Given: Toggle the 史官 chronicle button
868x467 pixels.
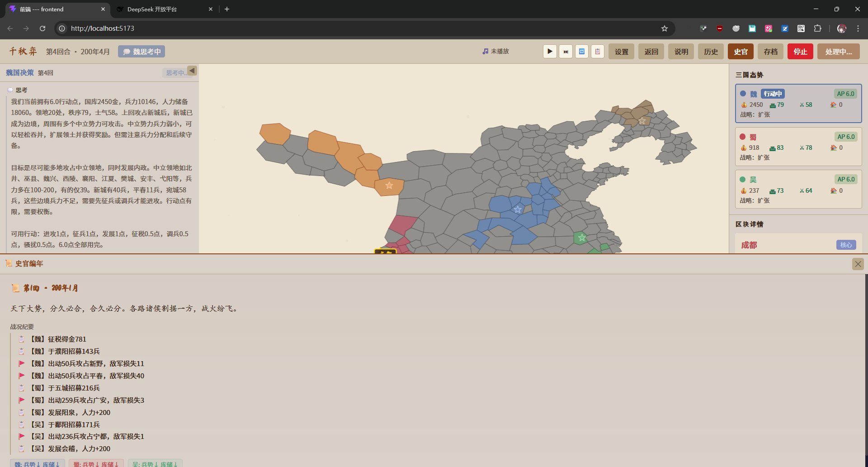Looking at the screenshot, I should pos(741,52).
